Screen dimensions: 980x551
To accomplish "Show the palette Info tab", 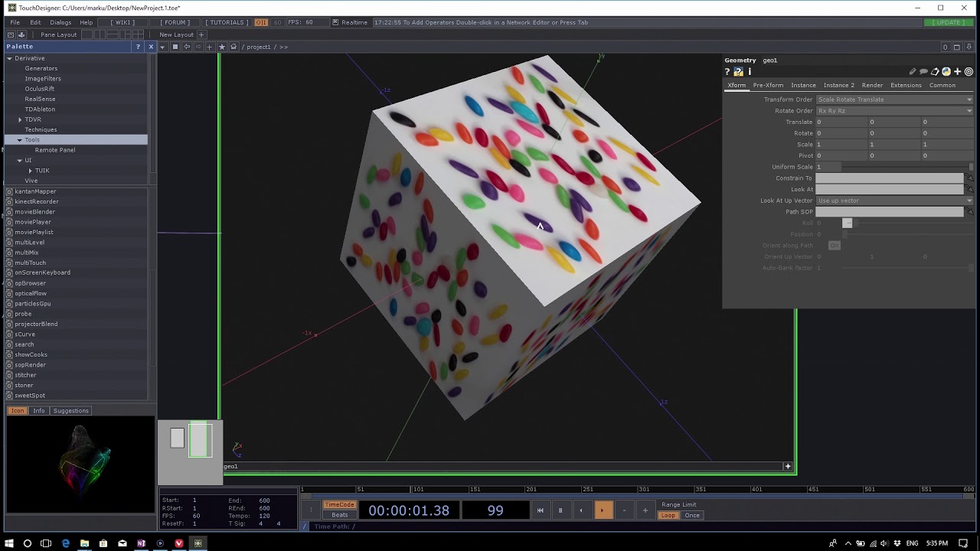I will click(x=38, y=411).
